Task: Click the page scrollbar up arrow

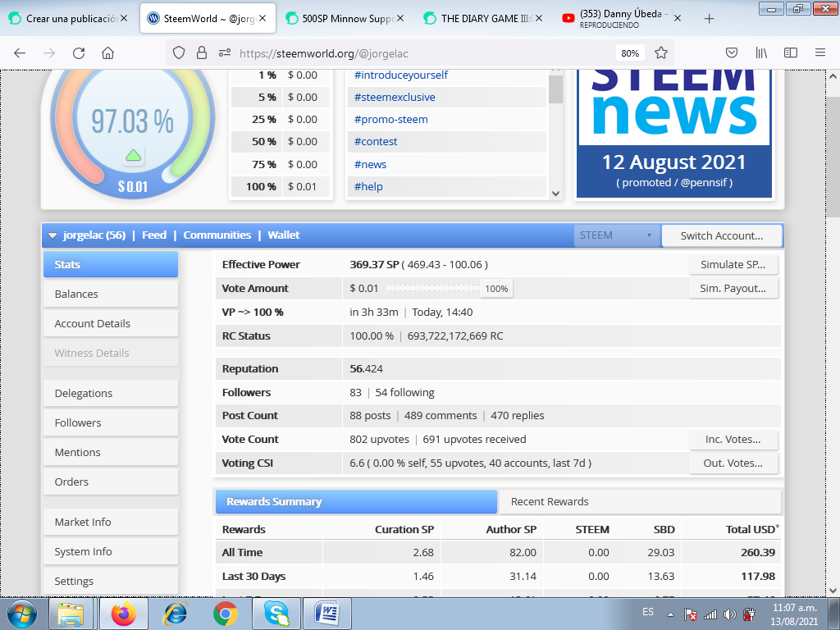Action: pyautogui.click(x=833, y=76)
